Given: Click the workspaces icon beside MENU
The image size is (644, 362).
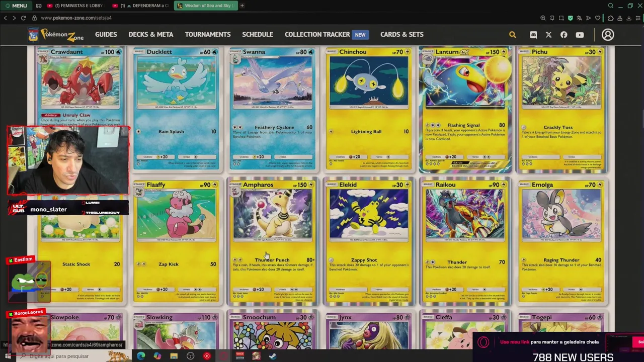Looking at the screenshot, I should click(x=39, y=6).
